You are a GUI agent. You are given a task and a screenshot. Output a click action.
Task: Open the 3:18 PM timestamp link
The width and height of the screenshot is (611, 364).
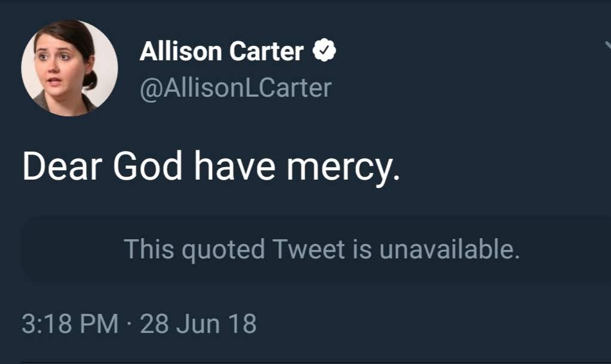[x=70, y=324]
